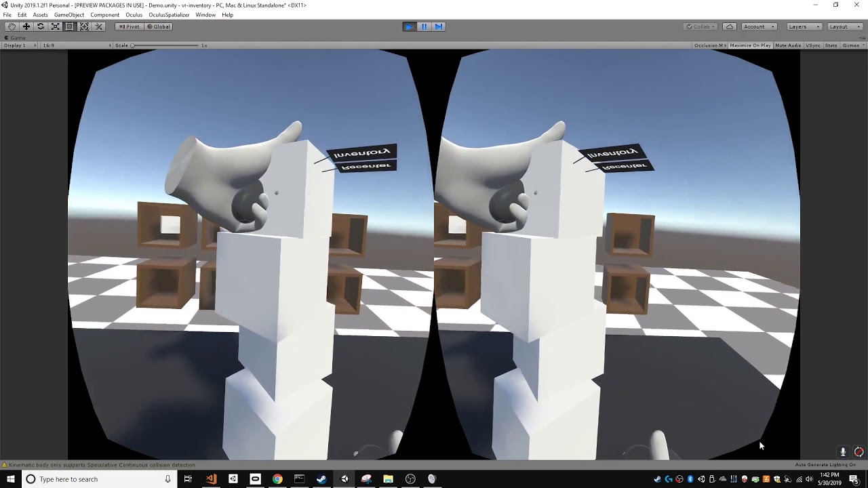Open Steam from the taskbar

(x=321, y=479)
